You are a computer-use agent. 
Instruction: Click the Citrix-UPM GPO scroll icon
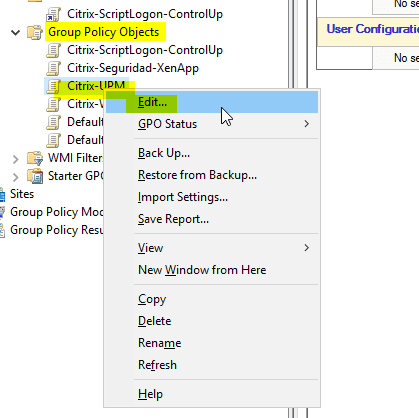click(x=54, y=86)
